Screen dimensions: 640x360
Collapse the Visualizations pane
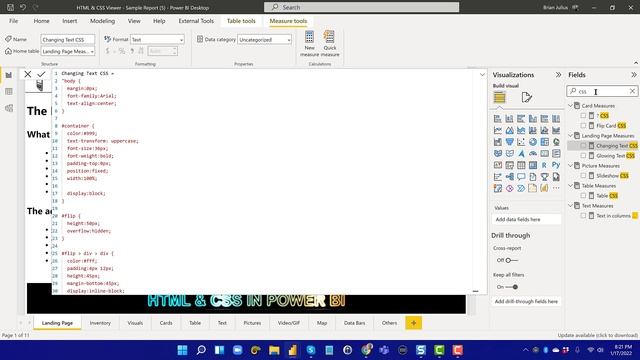pyautogui.click(x=558, y=75)
